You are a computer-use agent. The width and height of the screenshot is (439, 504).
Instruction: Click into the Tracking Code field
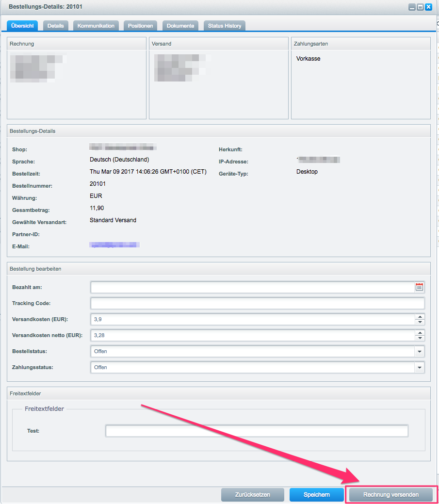258,303
